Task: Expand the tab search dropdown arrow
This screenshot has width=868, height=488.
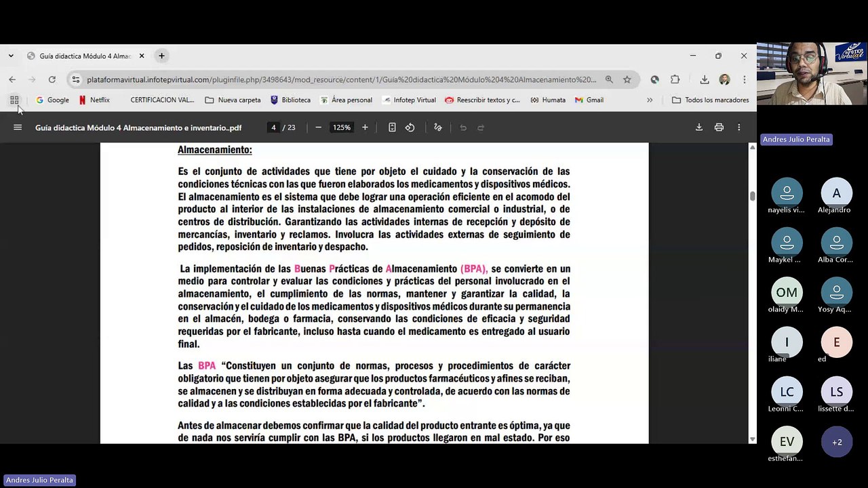Action: [11, 56]
